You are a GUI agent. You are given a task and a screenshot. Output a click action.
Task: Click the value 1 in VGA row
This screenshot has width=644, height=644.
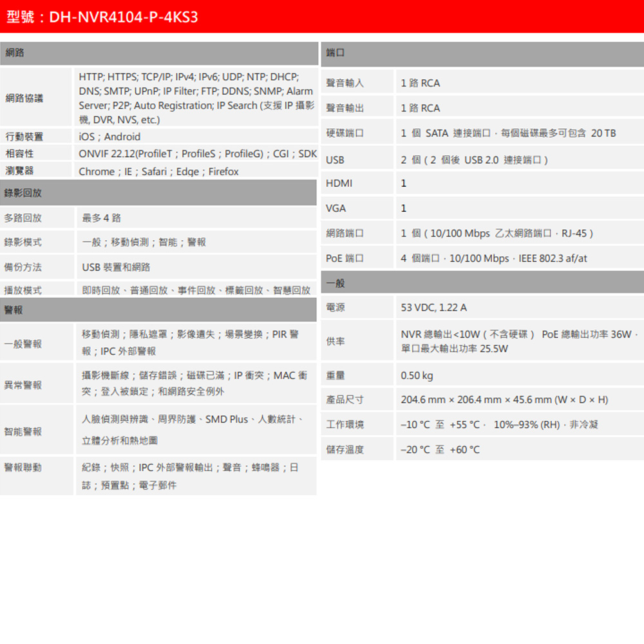coord(404,208)
